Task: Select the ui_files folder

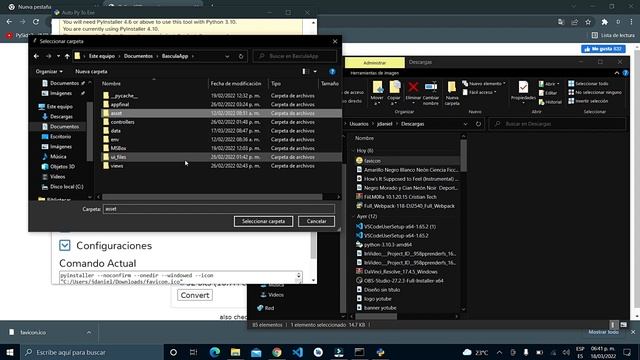Action: tap(220, 157)
